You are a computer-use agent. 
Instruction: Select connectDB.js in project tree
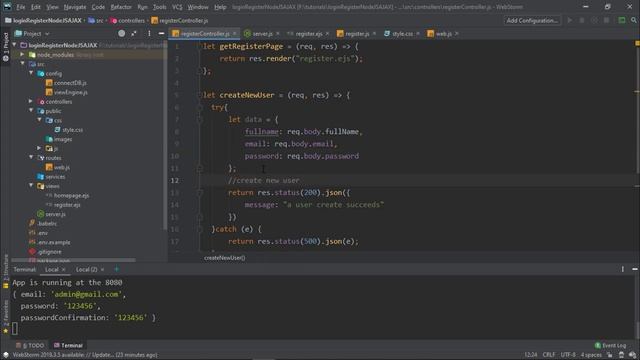pyautogui.click(x=70, y=83)
